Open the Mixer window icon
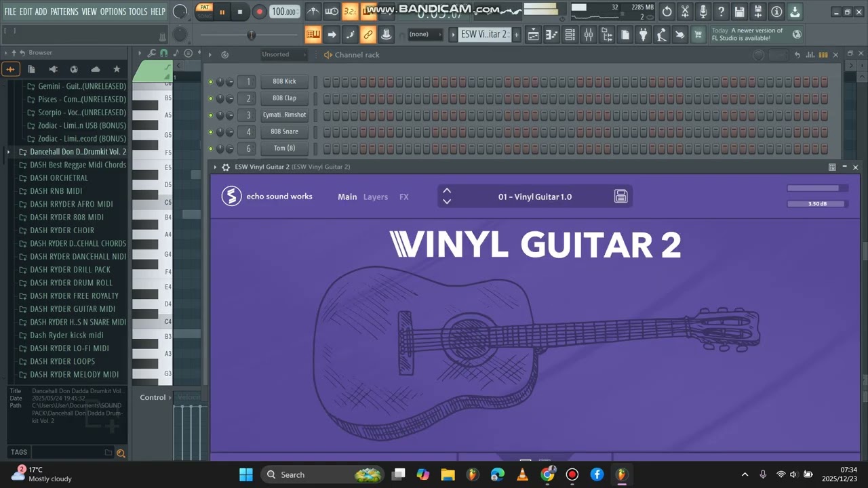The height and width of the screenshot is (488, 868). 589,35
